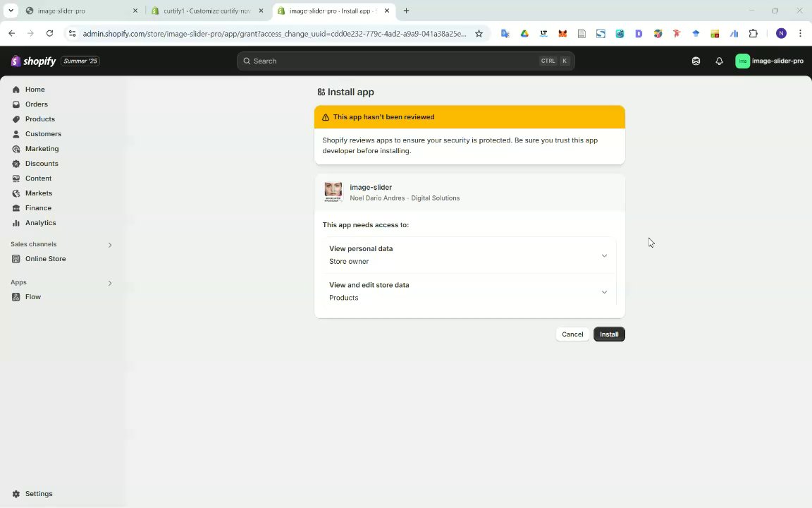Click the Settings gear icon
The image size is (812, 508).
pyautogui.click(x=16, y=494)
